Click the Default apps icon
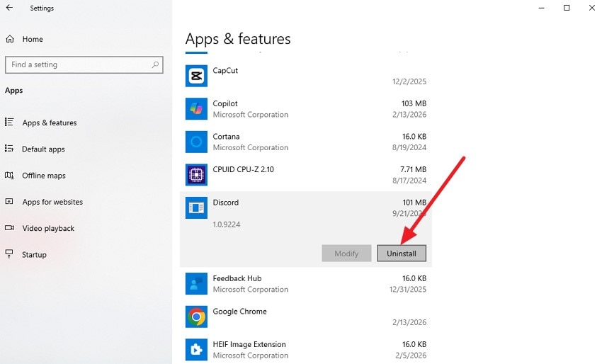 click(x=9, y=148)
